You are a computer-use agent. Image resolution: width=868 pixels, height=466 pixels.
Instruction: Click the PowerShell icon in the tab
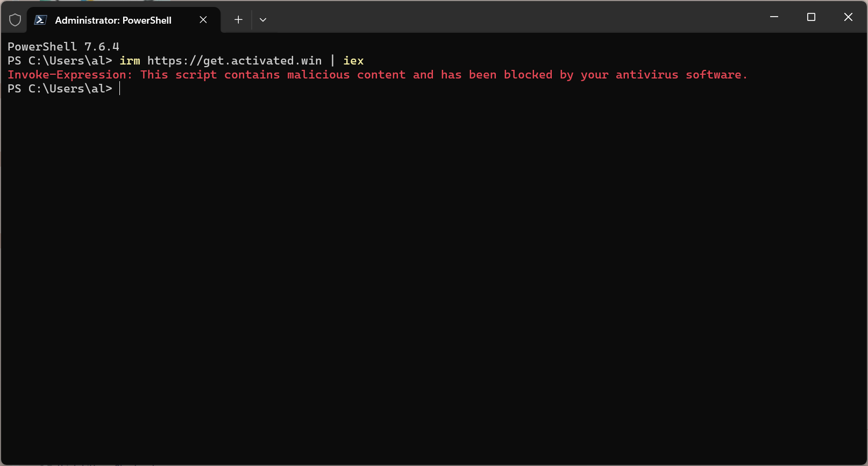click(40, 20)
